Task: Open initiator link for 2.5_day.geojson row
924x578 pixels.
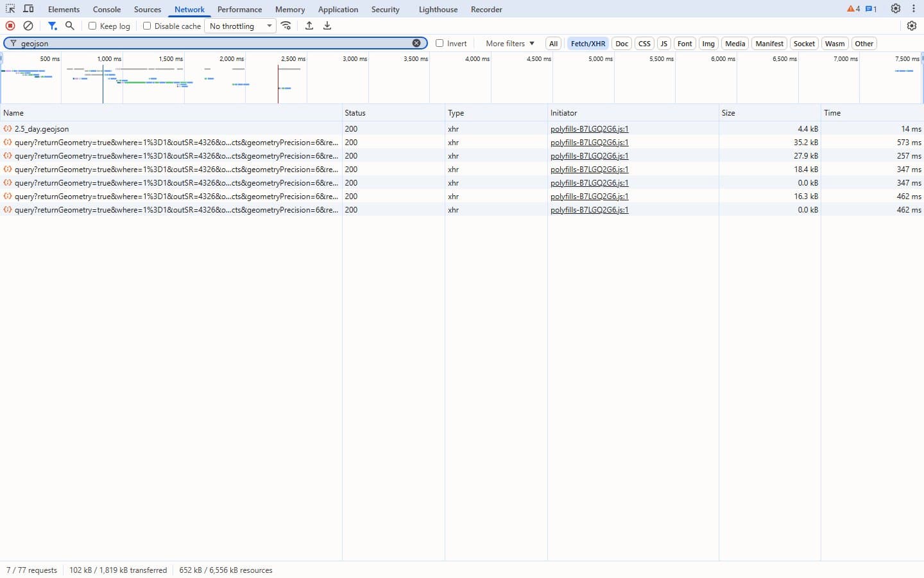Action: 589,129
